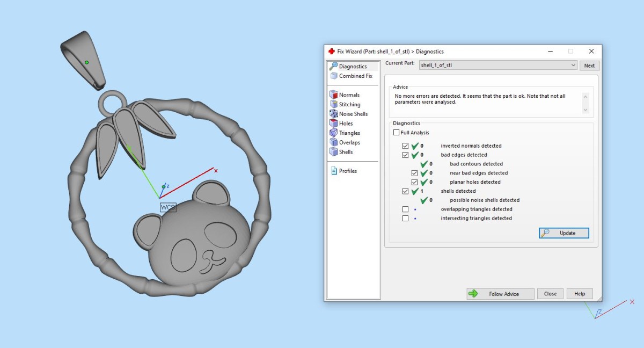Toggle the inverted normals detected checkbox
The image size is (644, 348).
[405, 146]
